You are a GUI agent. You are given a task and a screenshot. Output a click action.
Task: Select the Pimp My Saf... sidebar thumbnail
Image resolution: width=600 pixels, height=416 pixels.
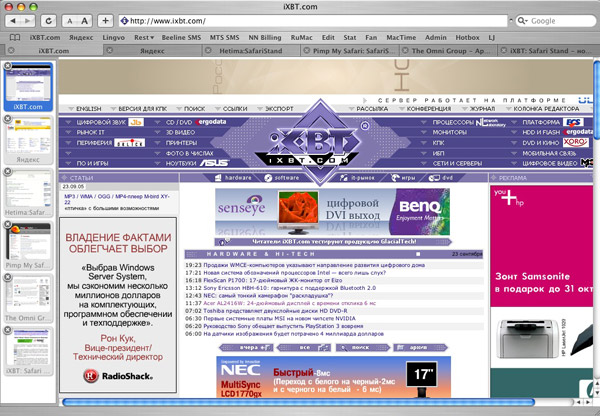28,245
